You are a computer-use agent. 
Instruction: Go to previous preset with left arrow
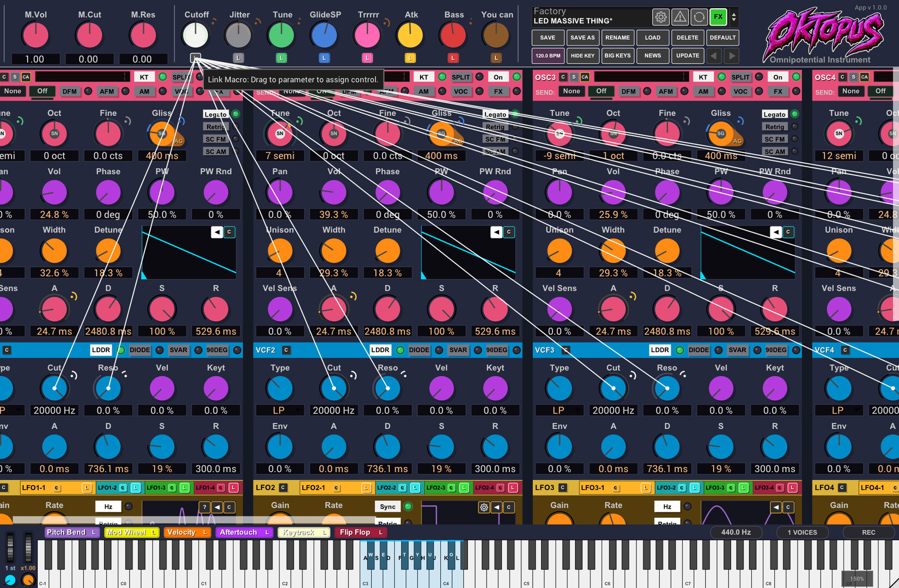coord(714,56)
